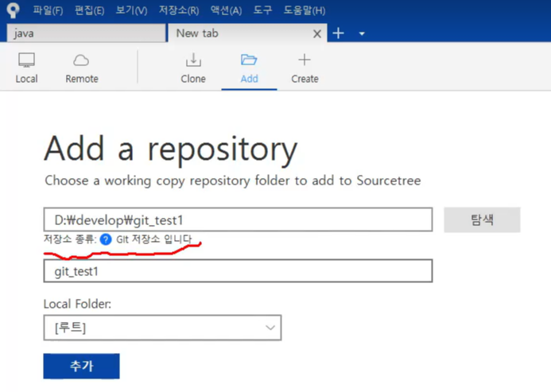Screen dimensions: 551x392
Task: Click the 추가 add button
Action: click(x=82, y=366)
